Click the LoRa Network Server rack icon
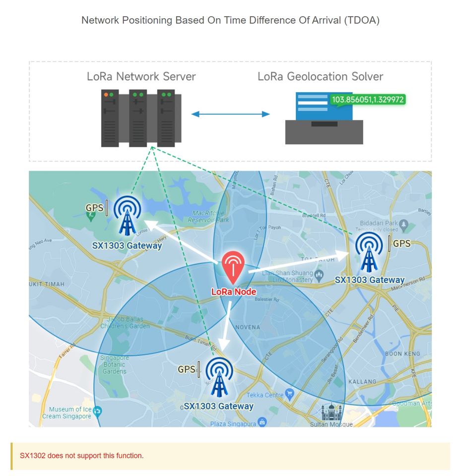The width and height of the screenshot is (464, 476). tap(141, 118)
